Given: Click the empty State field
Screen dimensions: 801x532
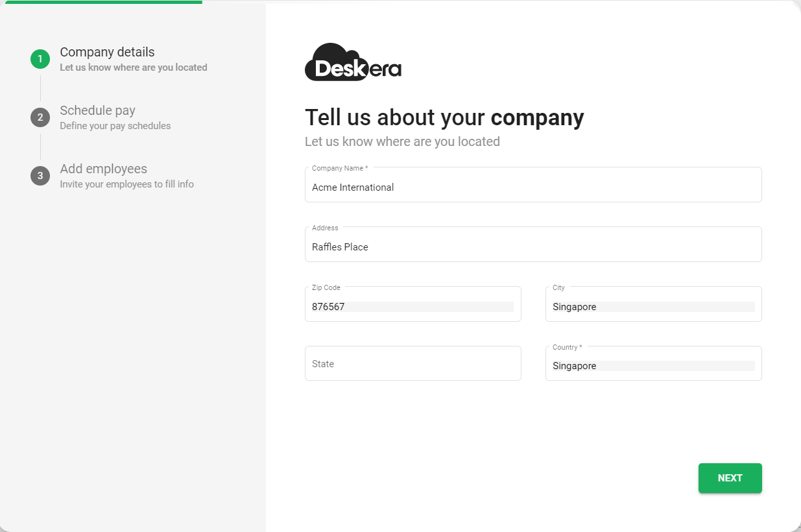Looking at the screenshot, I should click(412, 363).
